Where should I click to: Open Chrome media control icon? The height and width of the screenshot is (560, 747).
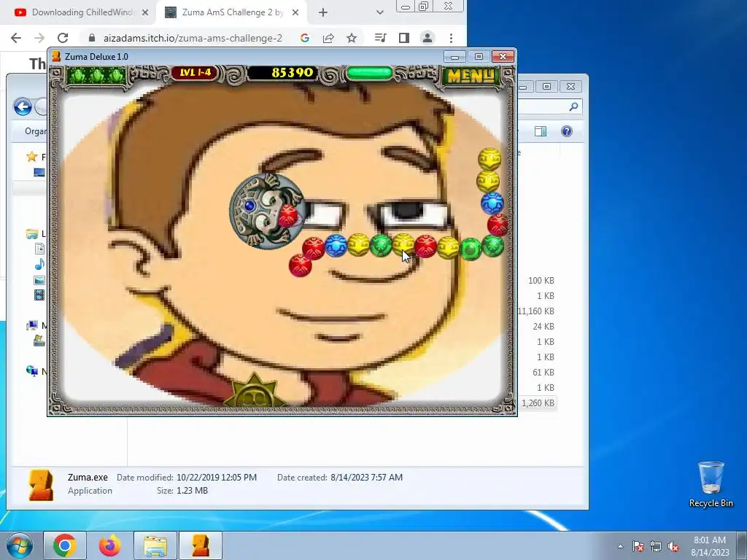pos(380,38)
